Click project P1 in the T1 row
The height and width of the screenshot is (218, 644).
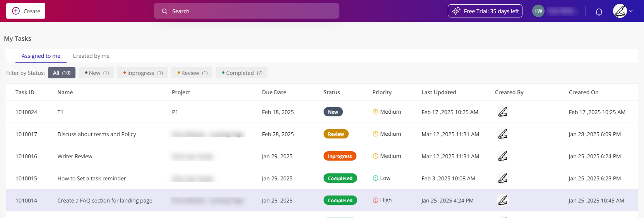point(175,112)
